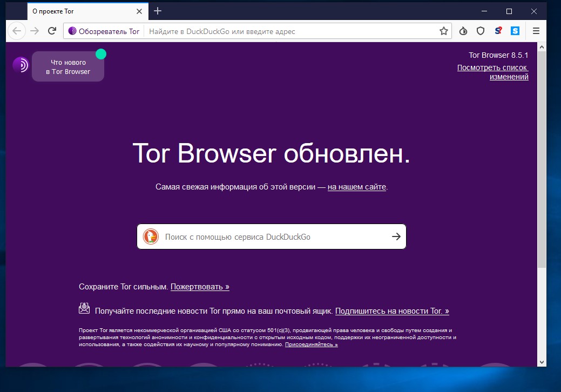The height and width of the screenshot is (392, 561).
Task: Open 'Посмотреть список изменений' link
Action: tap(492, 72)
